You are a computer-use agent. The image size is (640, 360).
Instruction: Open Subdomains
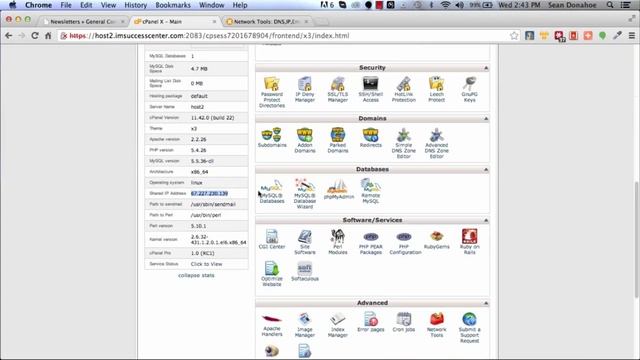[x=272, y=138]
